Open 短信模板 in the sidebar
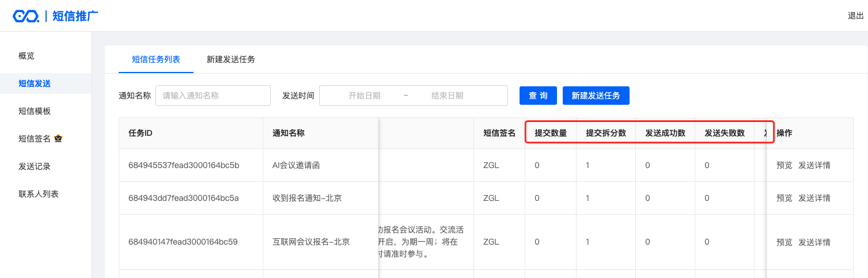 (35, 111)
